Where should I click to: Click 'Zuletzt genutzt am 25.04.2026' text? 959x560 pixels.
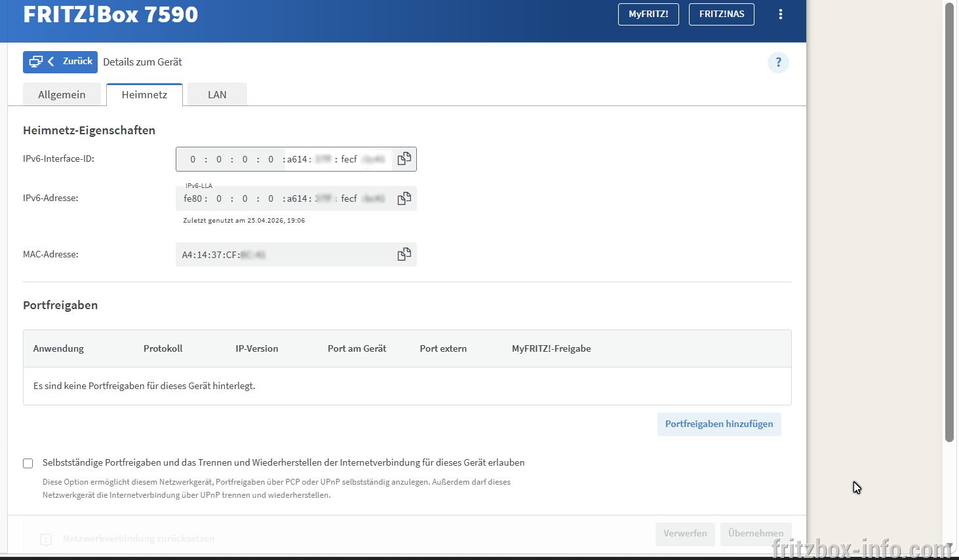(244, 221)
